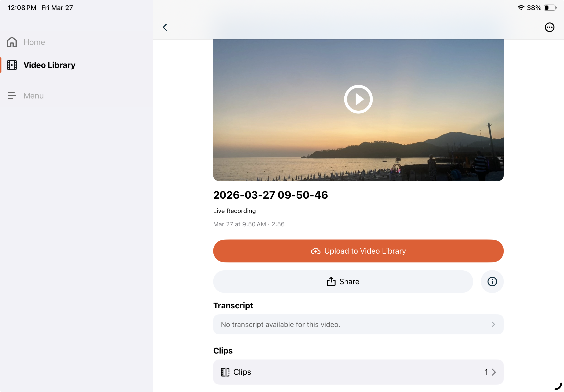Tap the battery indicator in status bar
This screenshot has width=564, height=392.
coord(549,8)
